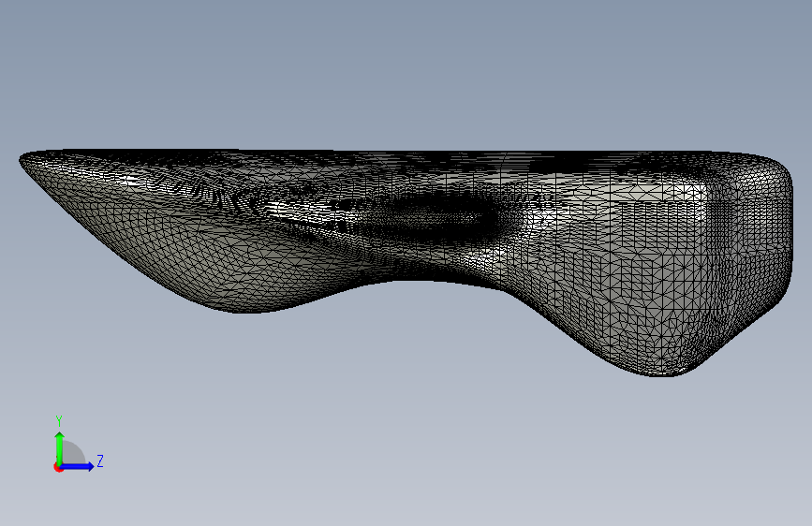This screenshot has height=526, width=812.
Task: Click the red X axis dot at the triad origin
Action: (58, 468)
